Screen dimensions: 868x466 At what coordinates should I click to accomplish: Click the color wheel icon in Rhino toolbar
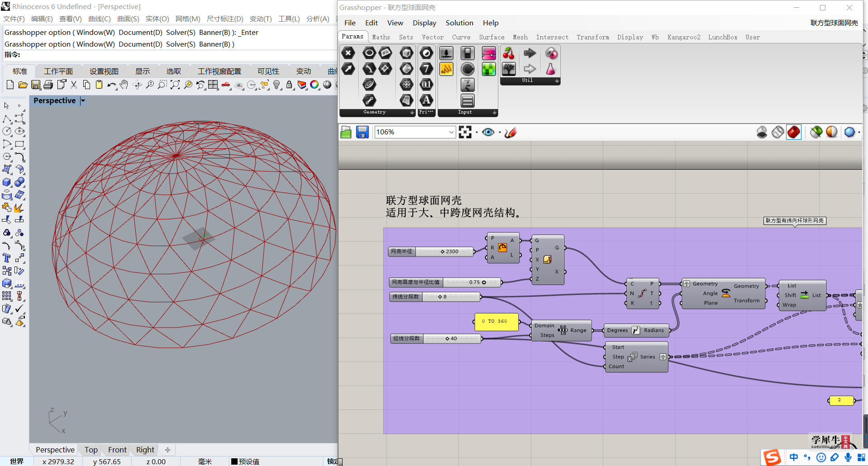pos(315,85)
